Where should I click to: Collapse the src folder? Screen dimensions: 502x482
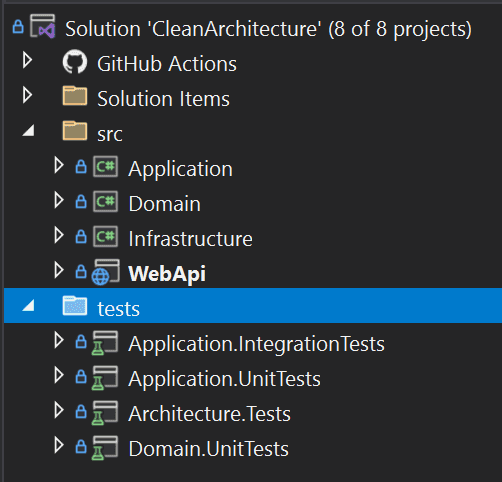click(28, 131)
